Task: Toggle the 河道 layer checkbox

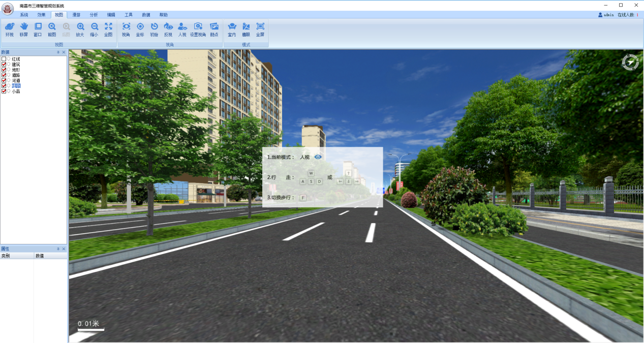Action: [4, 80]
